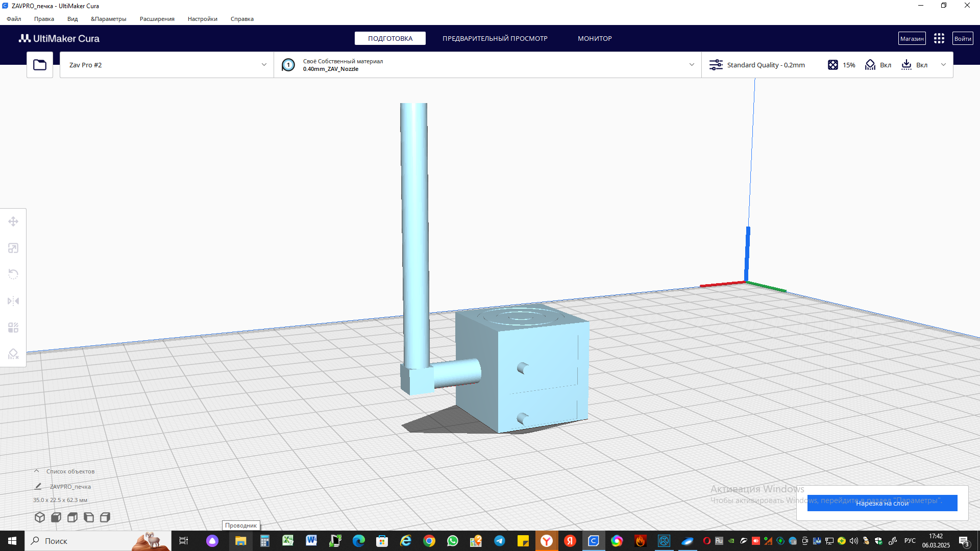Viewport: 980px width, 551px height.
Task: Open the UltiMaker apps grid icon
Action: pos(939,39)
